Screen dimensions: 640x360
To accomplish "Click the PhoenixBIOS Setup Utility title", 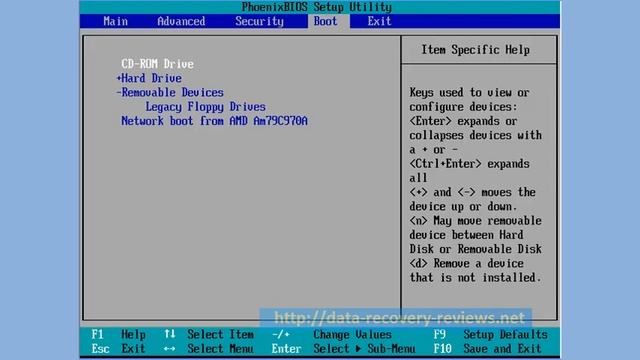I will click(x=317, y=7).
